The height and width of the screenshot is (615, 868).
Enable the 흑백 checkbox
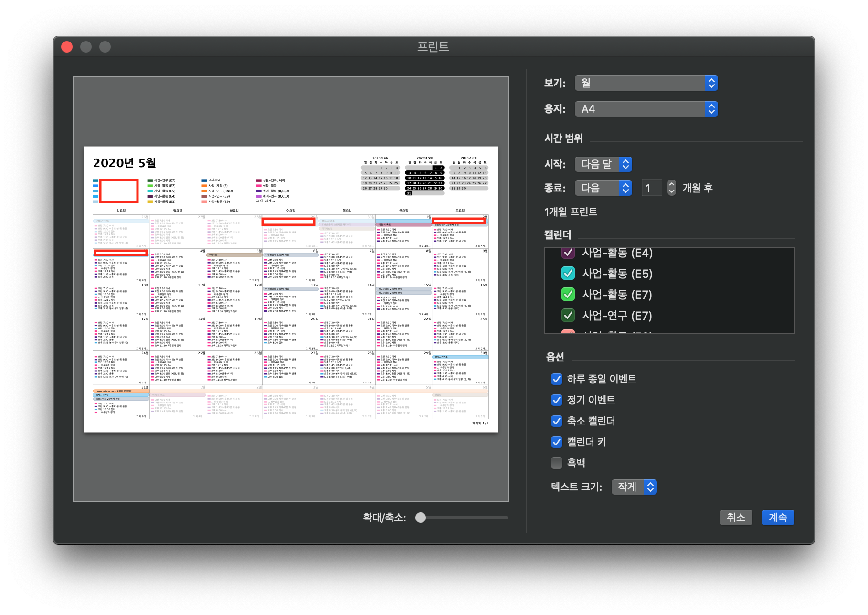557,463
